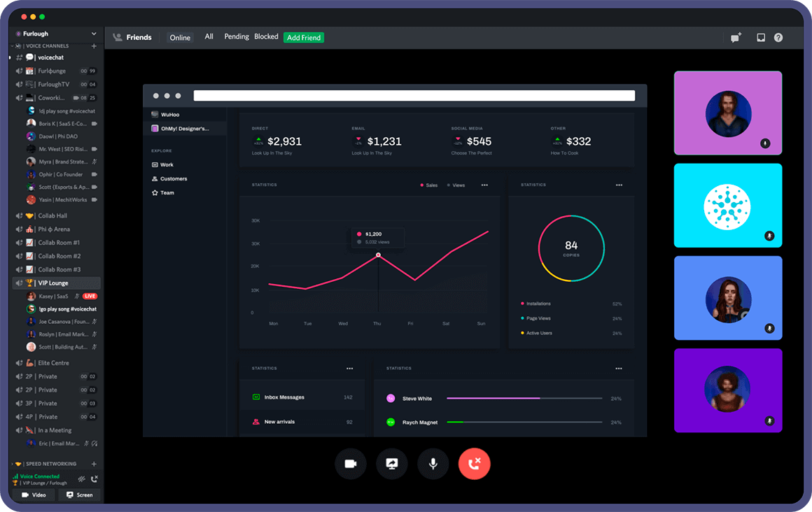812x512 pixels.
Task: Switch to the Pending friends tab
Action: (x=236, y=37)
